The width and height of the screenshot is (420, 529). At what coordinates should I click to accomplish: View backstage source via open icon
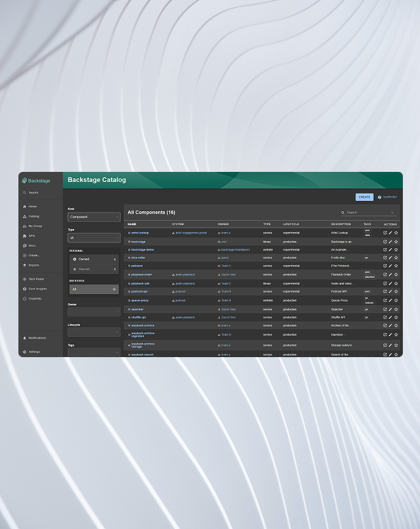tap(385, 242)
